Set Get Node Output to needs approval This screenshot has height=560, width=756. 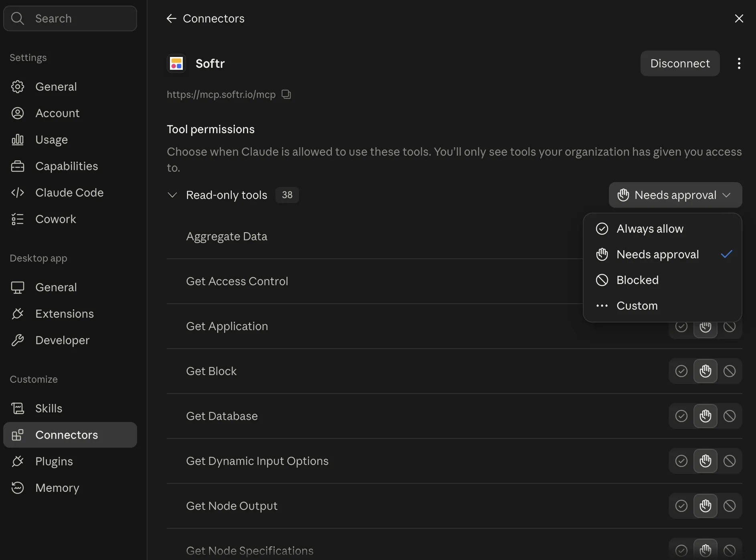click(x=705, y=506)
